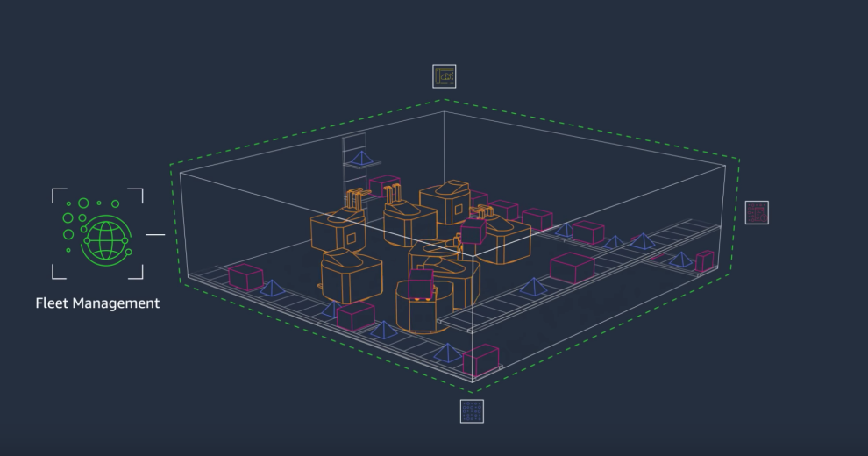
Task: Open the yellow cloud window icon above the warehouse
Action: 444,76
